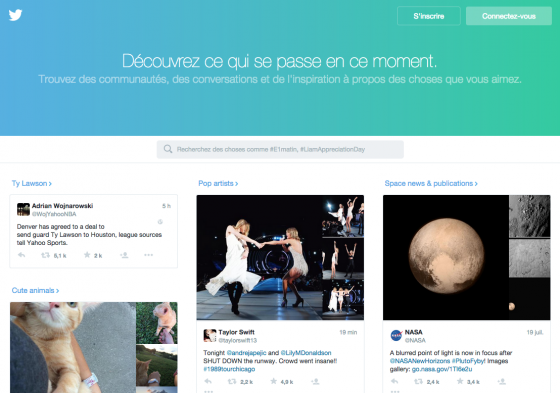Click the Connectez-vous login button
The width and height of the screenshot is (560, 393).
pos(509,16)
